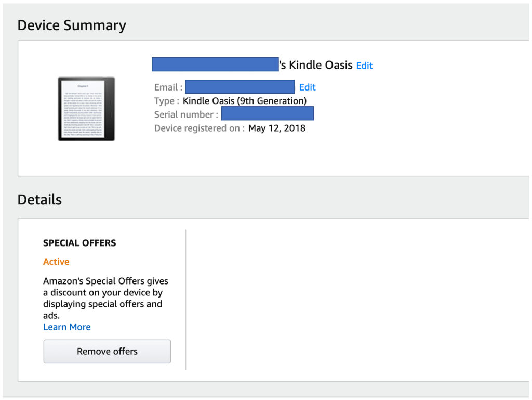Open the Learn More link about Special Offers

(x=66, y=327)
